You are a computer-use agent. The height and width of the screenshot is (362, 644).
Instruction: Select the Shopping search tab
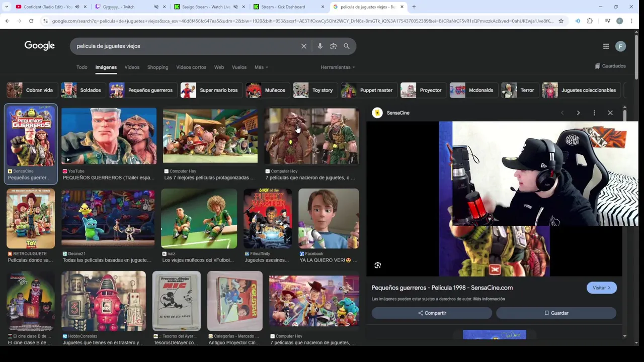[x=157, y=67]
